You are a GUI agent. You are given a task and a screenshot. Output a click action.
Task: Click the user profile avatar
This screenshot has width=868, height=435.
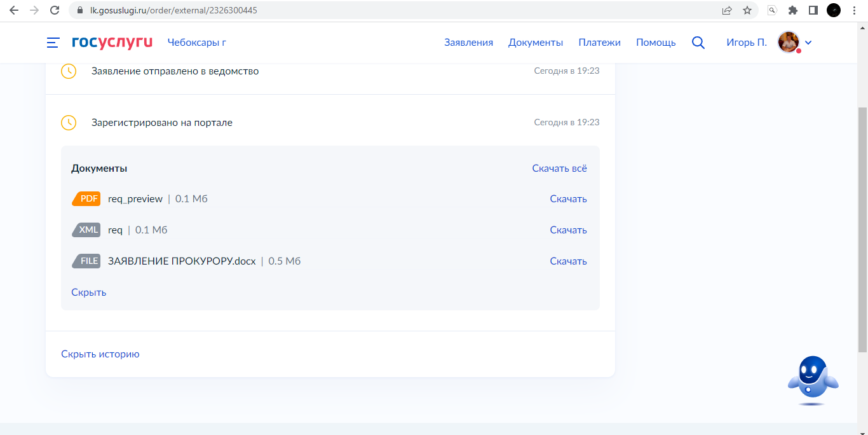pyautogui.click(x=788, y=43)
